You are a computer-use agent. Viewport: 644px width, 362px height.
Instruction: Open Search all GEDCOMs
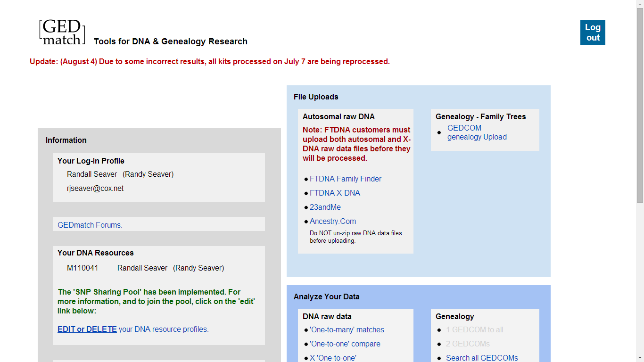pos(482,358)
